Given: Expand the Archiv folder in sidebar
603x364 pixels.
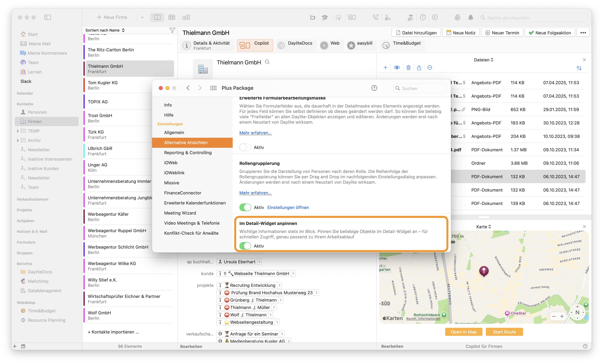Looking at the screenshot, I should pyautogui.click(x=18, y=140).
